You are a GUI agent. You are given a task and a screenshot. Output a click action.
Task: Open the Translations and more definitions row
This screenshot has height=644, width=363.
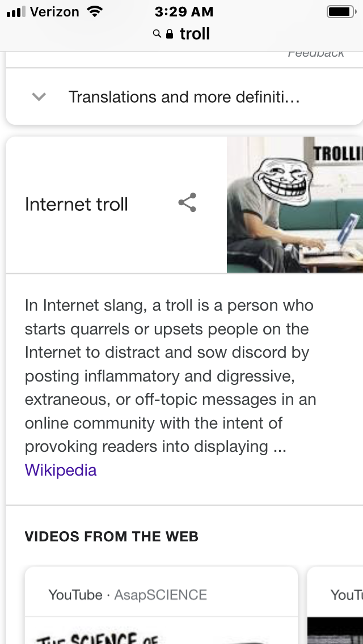click(184, 97)
